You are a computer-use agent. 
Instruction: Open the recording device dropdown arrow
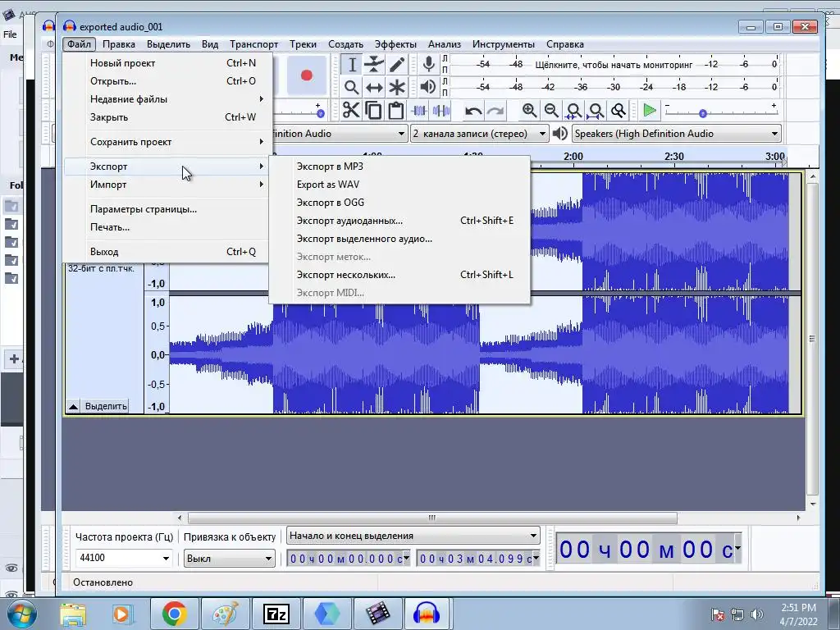[401, 134]
